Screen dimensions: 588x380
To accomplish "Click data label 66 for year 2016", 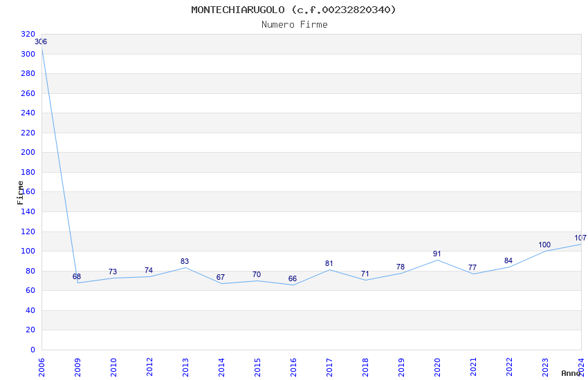I will pos(293,278).
